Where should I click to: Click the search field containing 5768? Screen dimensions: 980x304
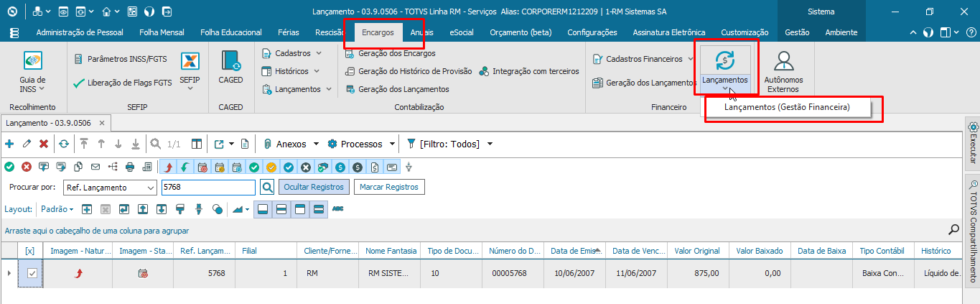207,188
